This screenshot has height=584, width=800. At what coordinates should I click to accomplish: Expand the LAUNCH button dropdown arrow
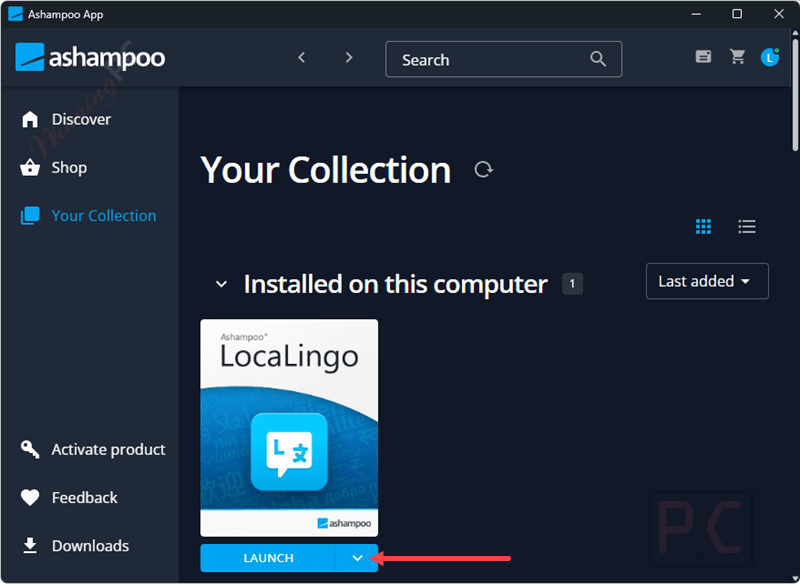[x=357, y=558]
